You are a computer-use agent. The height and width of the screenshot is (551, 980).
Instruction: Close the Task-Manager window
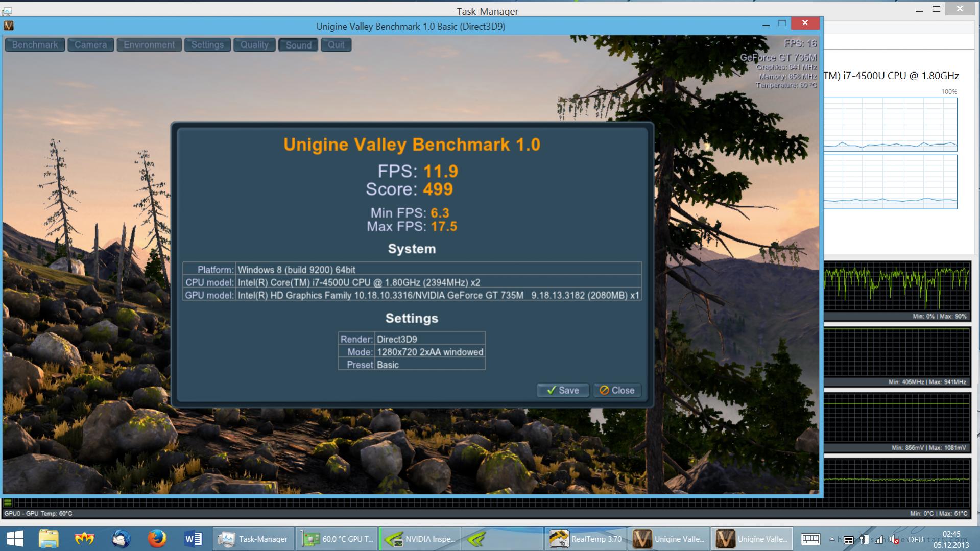tap(960, 9)
